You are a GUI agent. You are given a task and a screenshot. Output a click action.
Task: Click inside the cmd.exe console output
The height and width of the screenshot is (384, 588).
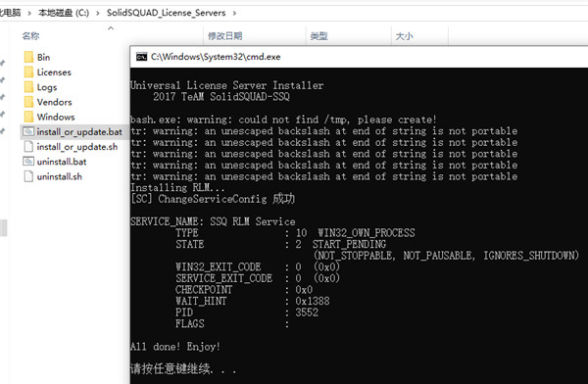pos(359,225)
